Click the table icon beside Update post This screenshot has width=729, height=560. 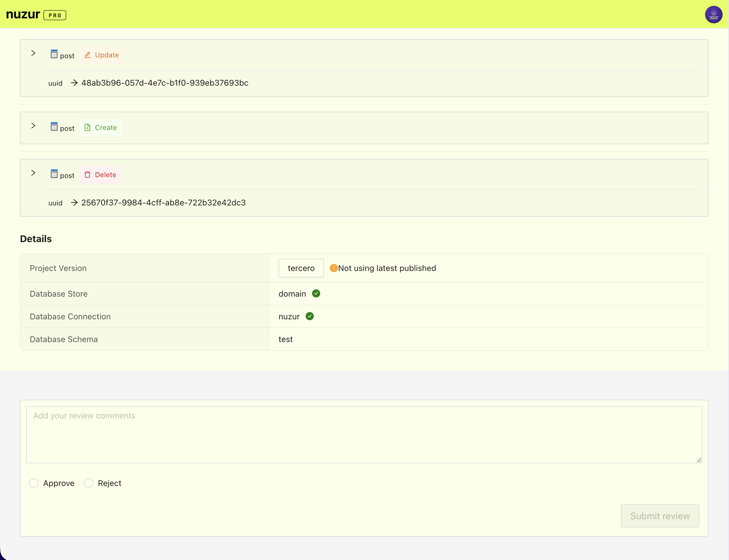pos(54,54)
